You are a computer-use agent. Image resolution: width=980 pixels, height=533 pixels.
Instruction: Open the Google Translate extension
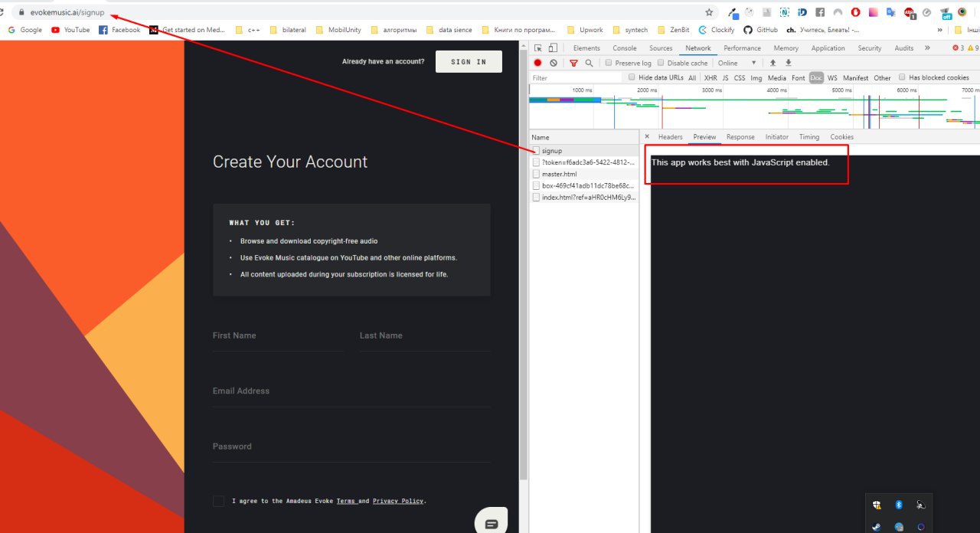890,12
